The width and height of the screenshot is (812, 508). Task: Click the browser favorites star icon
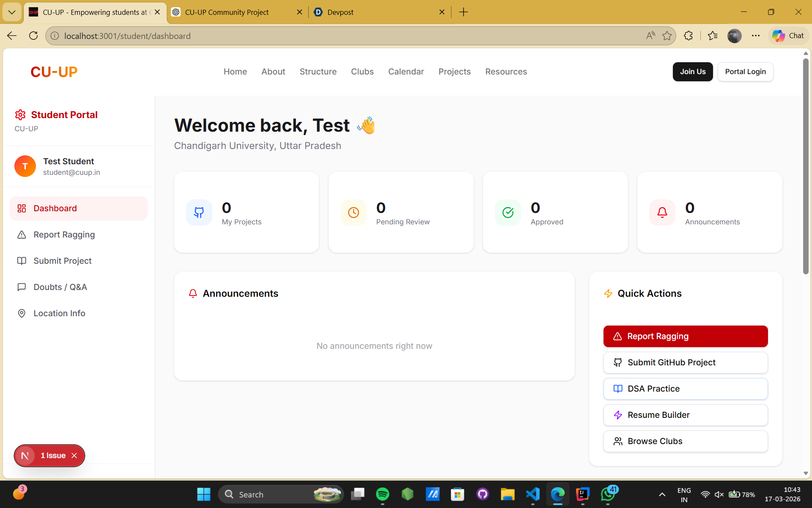667,36
